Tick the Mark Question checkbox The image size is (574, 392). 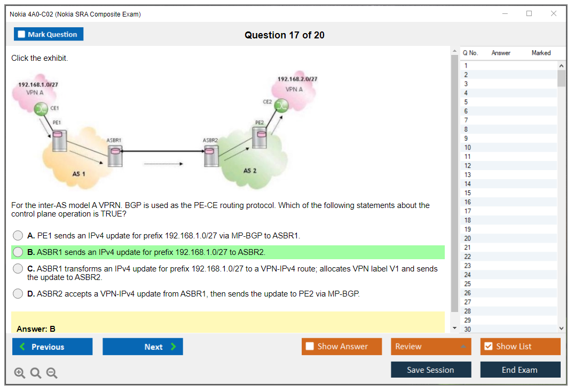point(22,35)
